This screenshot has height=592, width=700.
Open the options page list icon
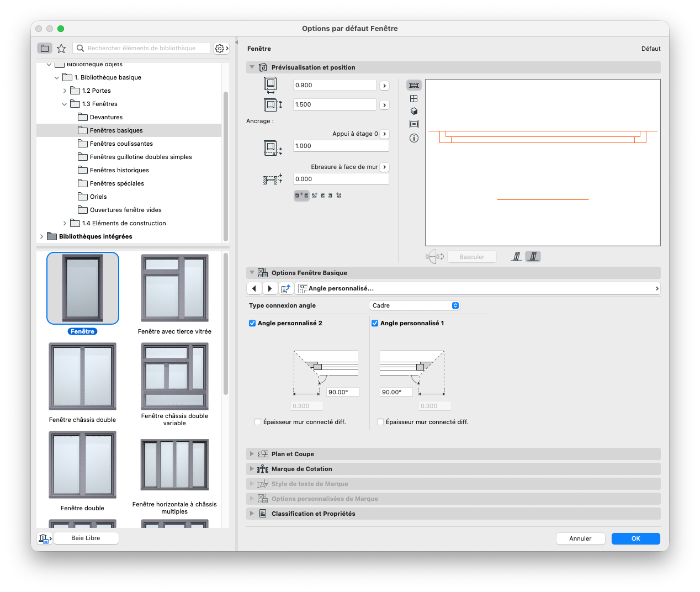coord(286,288)
